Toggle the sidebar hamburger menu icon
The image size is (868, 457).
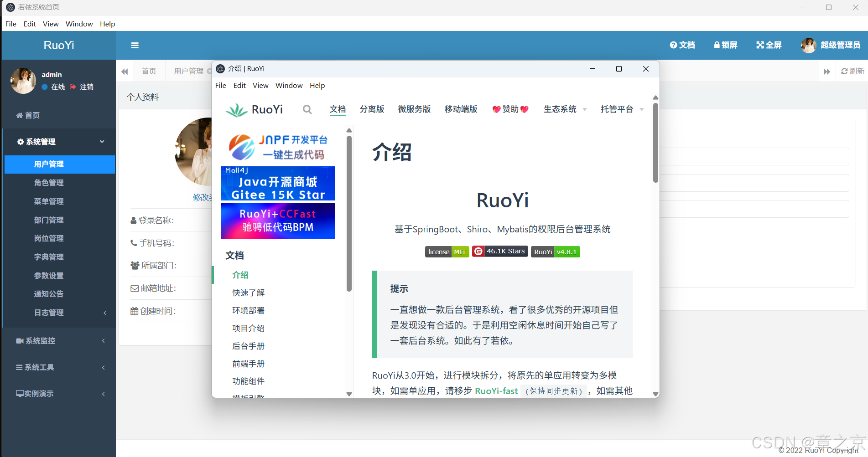click(x=135, y=45)
